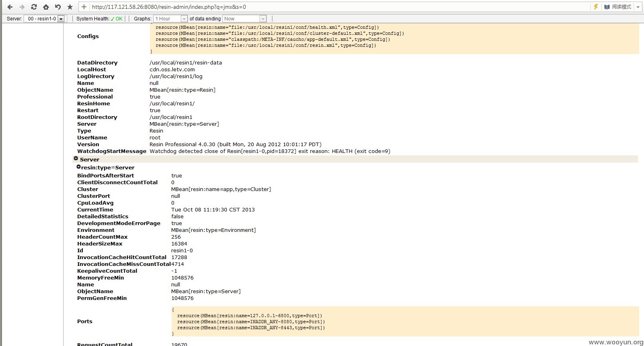
Task: Undo closed tab with restore icon
Action: 58,7
